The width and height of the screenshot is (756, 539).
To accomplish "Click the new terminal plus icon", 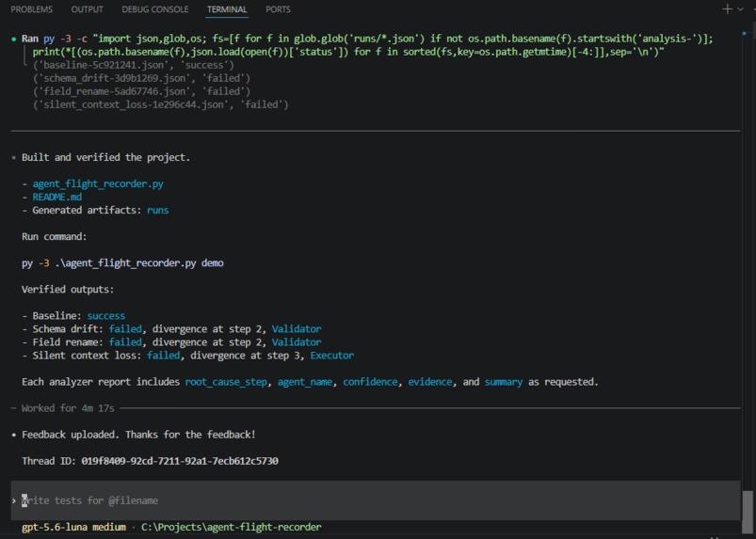I will [727, 9].
